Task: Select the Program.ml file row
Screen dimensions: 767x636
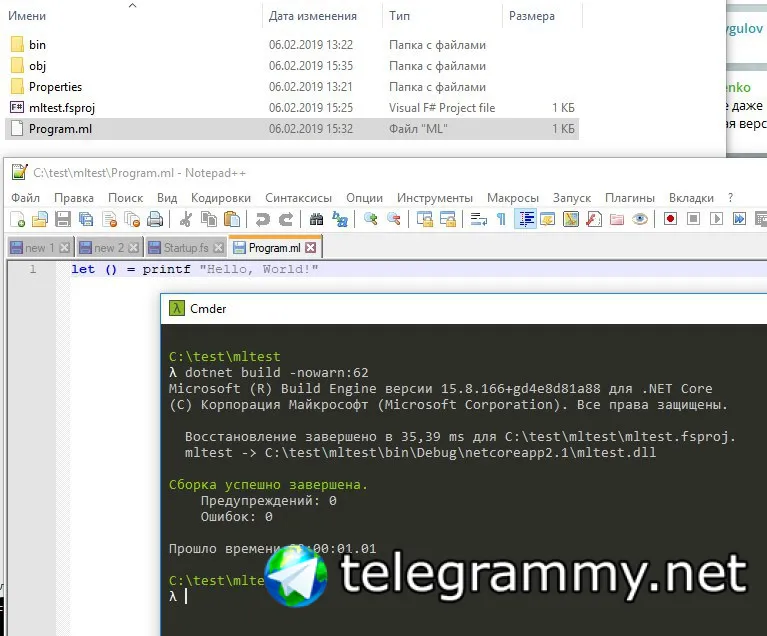Action: coord(292,129)
